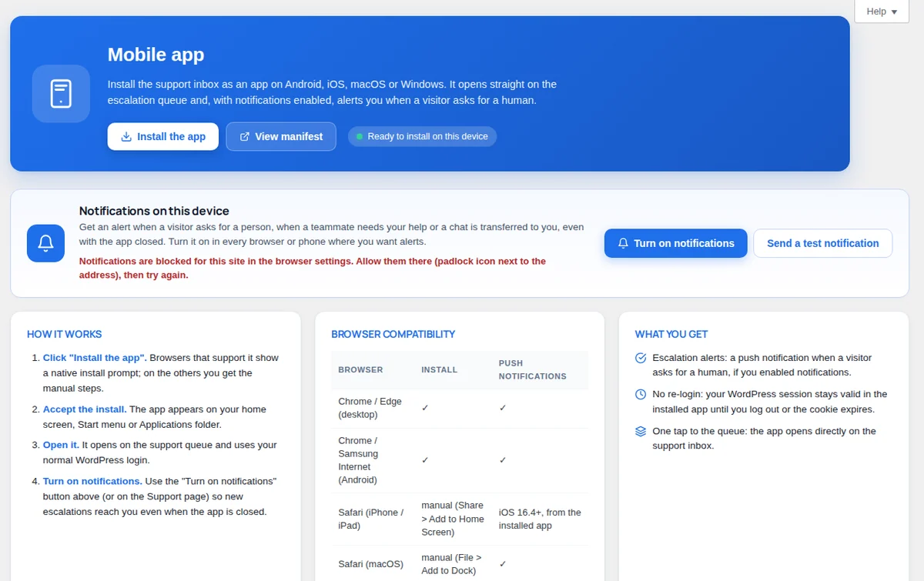This screenshot has width=924, height=581.
Task: Click the One tap layers icon
Action: pyautogui.click(x=641, y=431)
